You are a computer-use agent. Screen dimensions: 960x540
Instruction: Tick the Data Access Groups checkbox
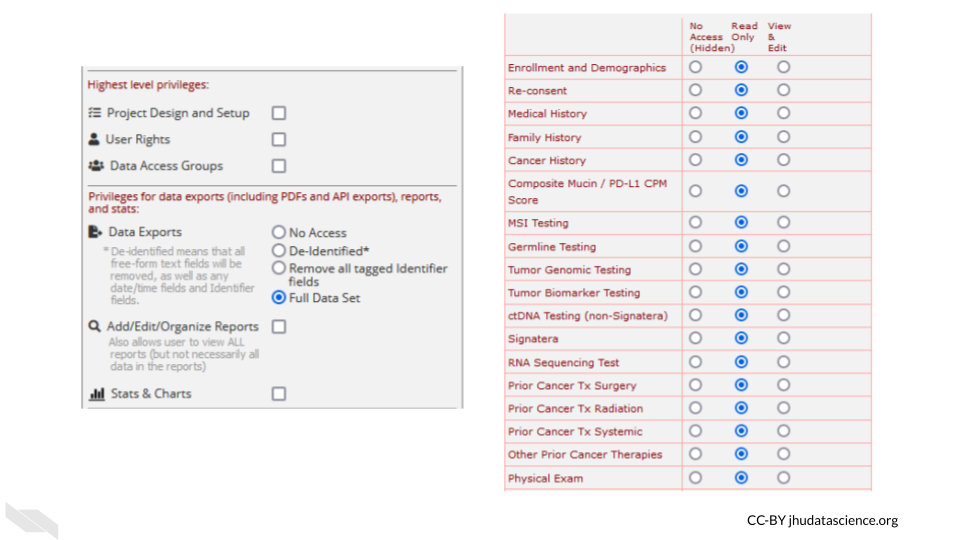(279, 166)
